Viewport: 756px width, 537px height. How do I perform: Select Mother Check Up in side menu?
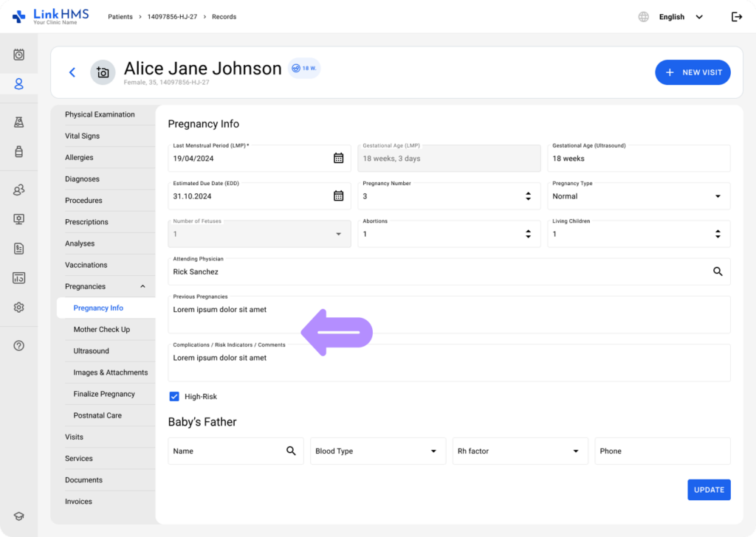point(101,330)
